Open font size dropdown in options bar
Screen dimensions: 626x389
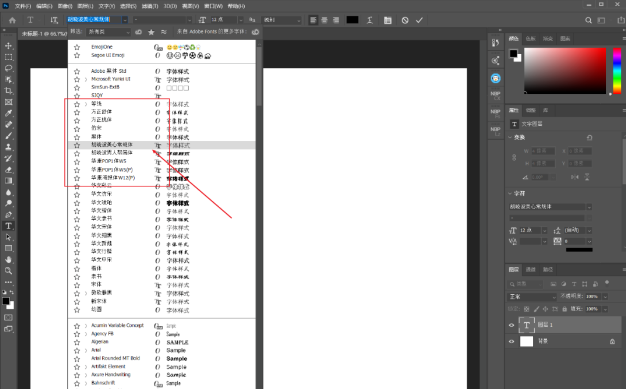click(240, 20)
